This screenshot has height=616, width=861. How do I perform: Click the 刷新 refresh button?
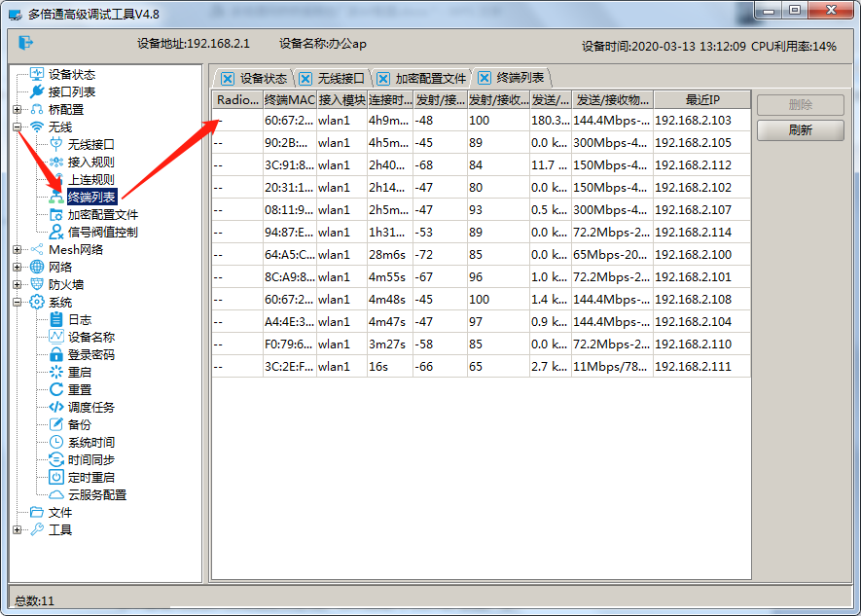coord(800,129)
